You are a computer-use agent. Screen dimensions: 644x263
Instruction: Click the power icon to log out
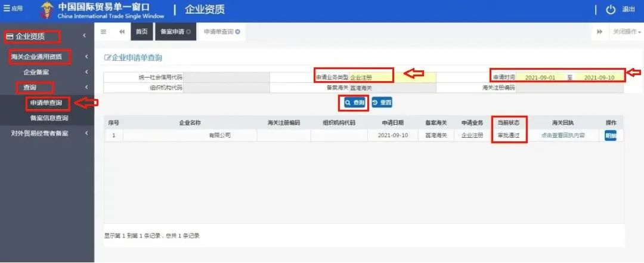tap(611, 10)
